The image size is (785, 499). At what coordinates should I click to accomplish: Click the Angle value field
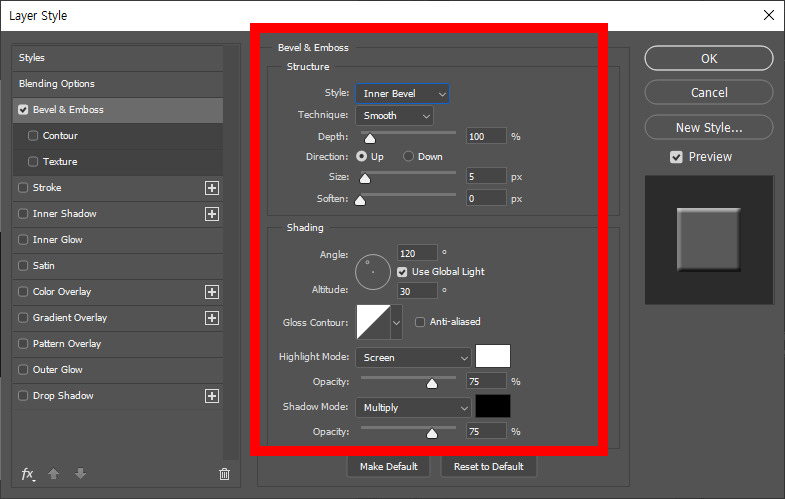(417, 253)
